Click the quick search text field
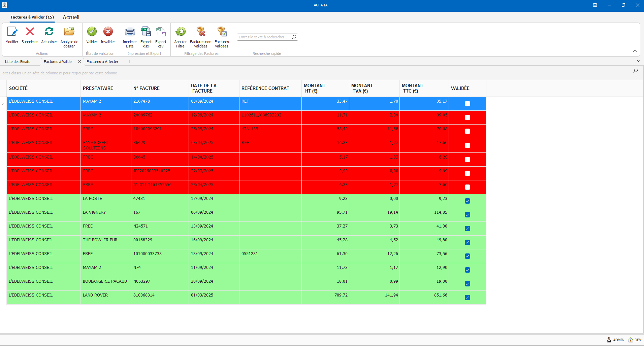 click(263, 37)
